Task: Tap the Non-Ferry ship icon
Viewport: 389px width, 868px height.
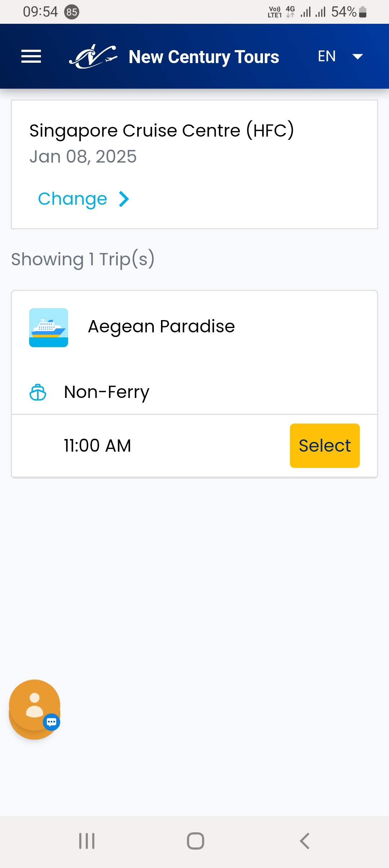Action: [38, 392]
